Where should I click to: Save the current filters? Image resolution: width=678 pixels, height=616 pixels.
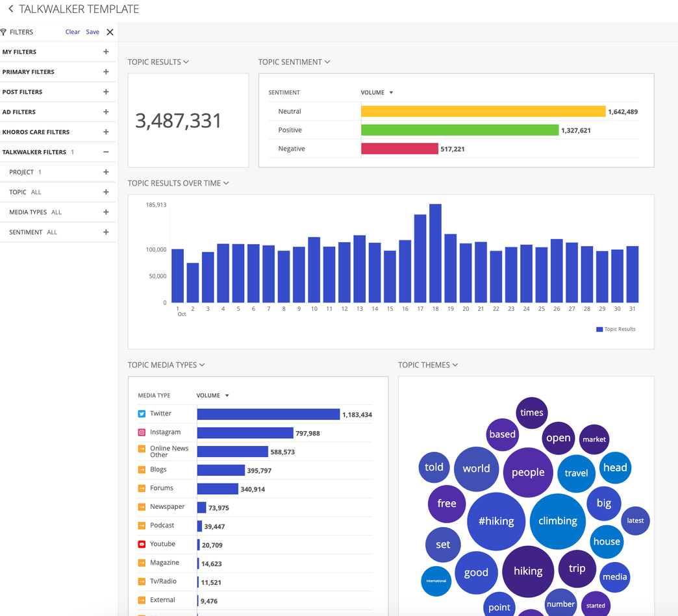[92, 32]
